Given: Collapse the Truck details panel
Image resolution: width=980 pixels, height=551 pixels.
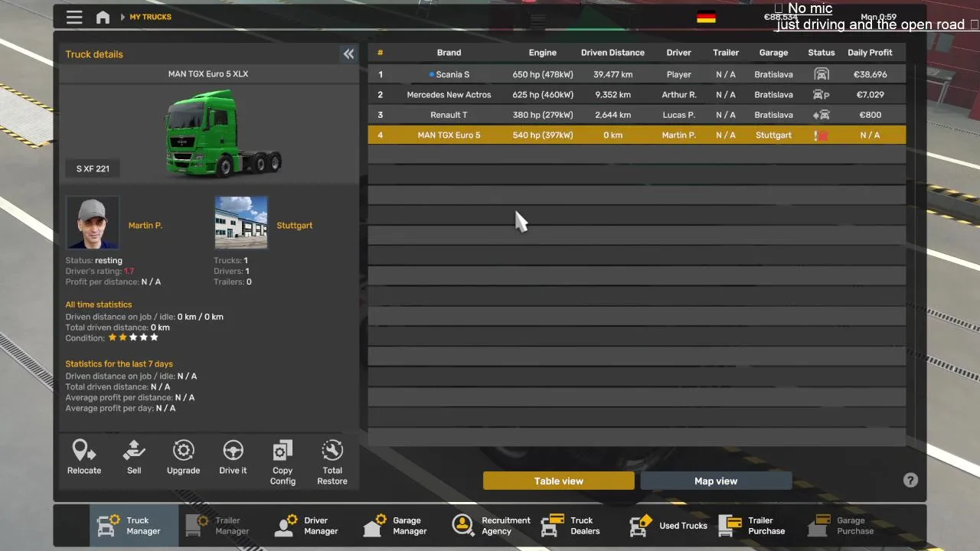Looking at the screenshot, I should (348, 54).
